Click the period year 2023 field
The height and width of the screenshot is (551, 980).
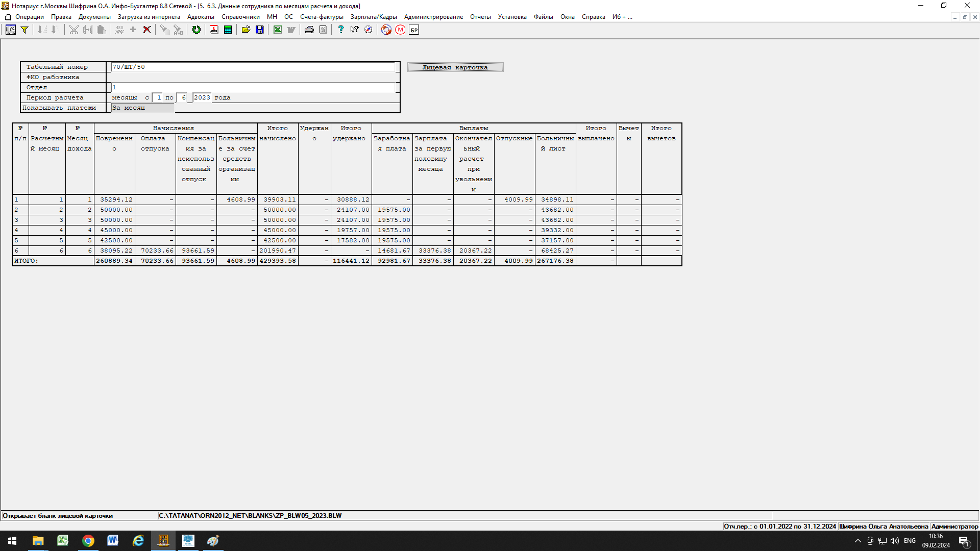[202, 97]
